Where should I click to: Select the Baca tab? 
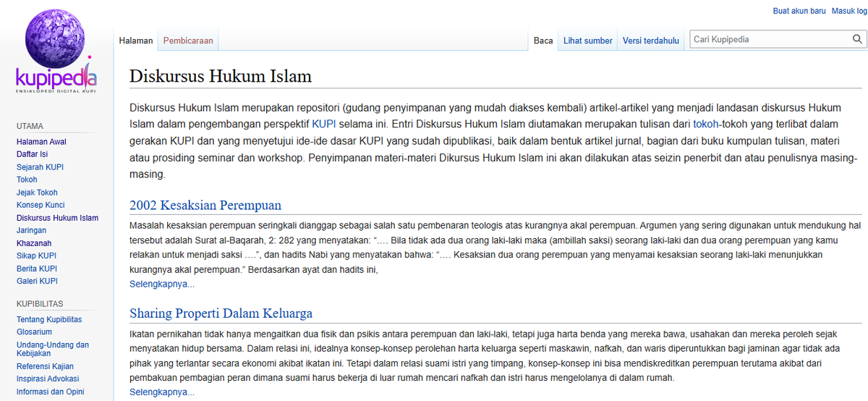[543, 41]
